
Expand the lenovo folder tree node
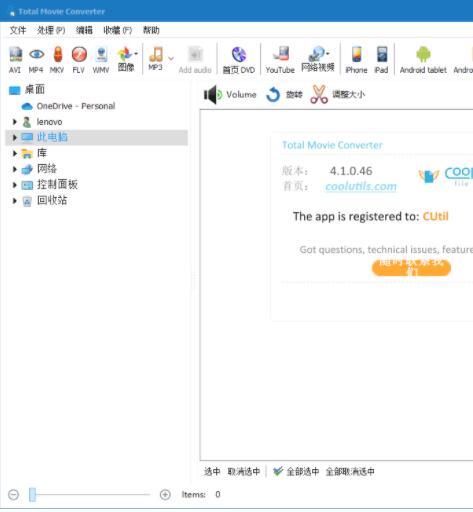(14, 122)
